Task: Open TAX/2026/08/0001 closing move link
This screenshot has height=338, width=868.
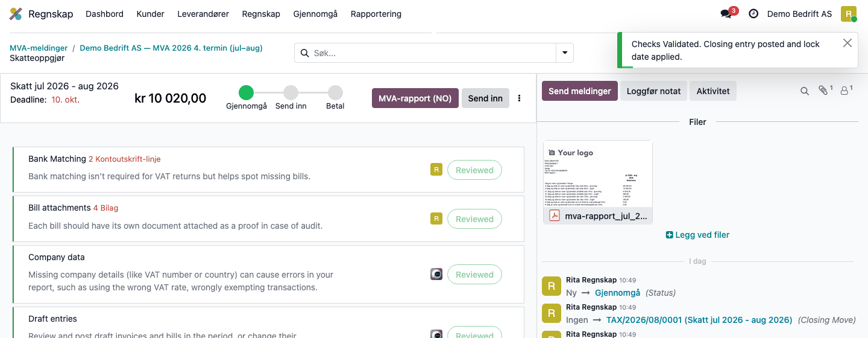Action: tap(699, 320)
